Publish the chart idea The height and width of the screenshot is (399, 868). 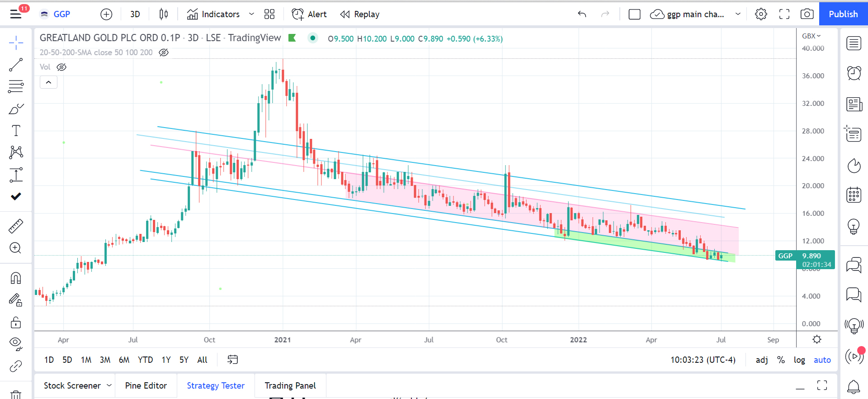[x=843, y=14]
